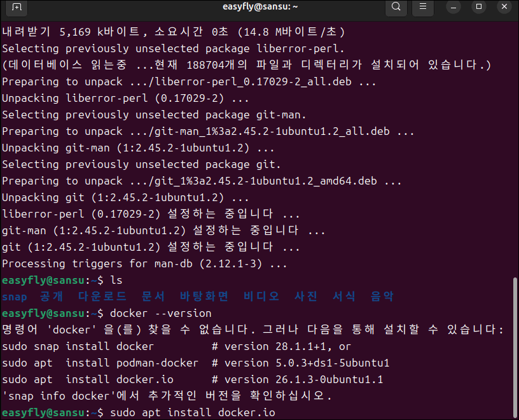Click the '바탕화면' directory name

coord(204,296)
